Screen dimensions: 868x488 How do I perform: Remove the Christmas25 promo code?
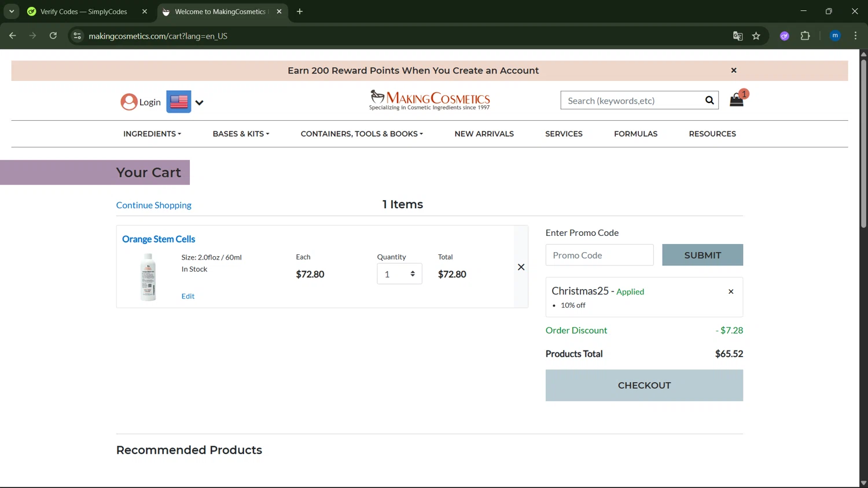[x=731, y=291]
